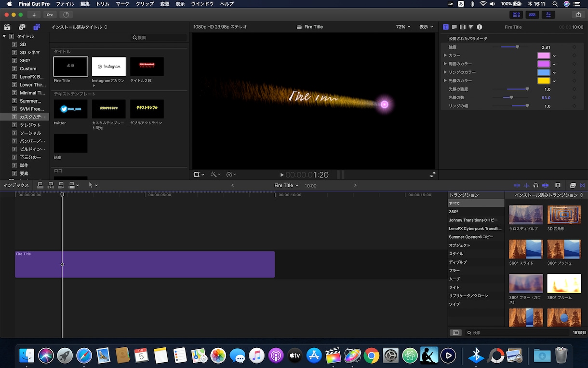The image size is (588, 368).
Task: Add keyframe for 強度 parameter
Action: (574, 47)
